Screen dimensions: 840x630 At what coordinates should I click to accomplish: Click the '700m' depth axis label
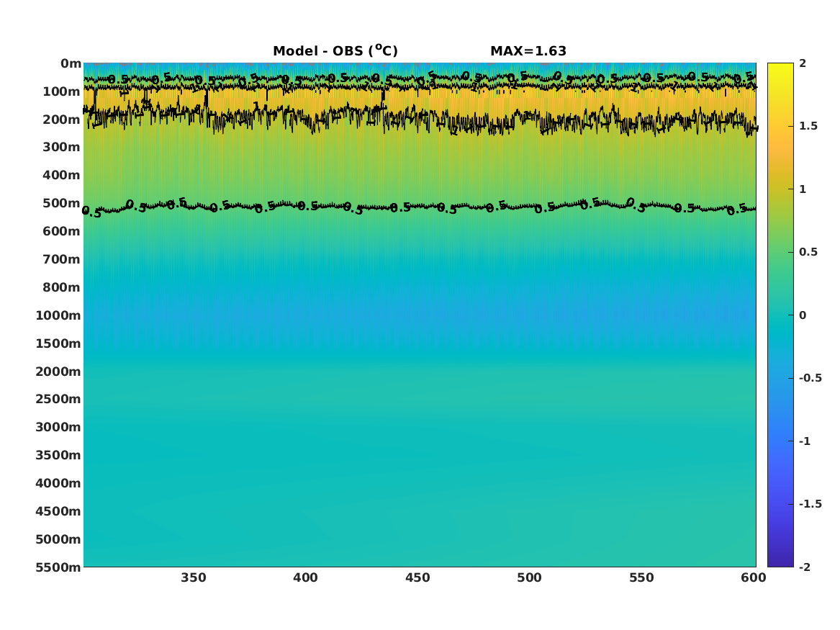[62, 259]
